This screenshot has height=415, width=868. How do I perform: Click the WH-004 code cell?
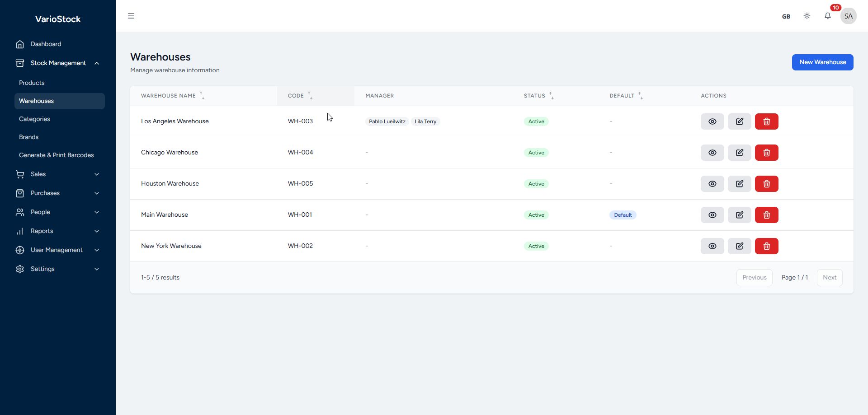click(301, 153)
